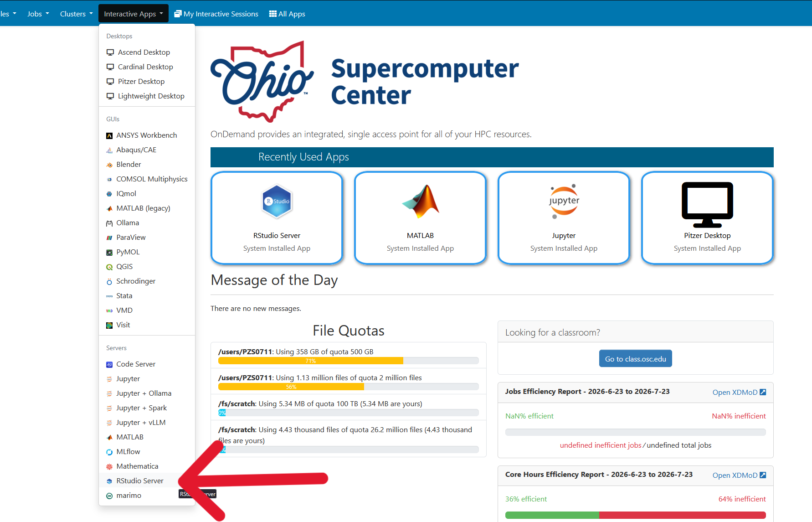
Task: Open All Apps in navbar
Action: pyautogui.click(x=287, y=14)
